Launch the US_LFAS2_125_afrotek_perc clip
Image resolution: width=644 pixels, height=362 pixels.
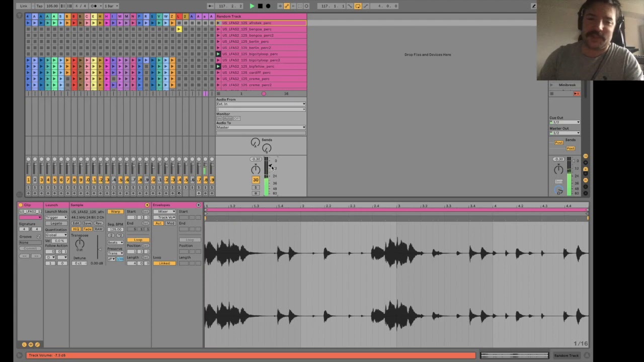218,23
